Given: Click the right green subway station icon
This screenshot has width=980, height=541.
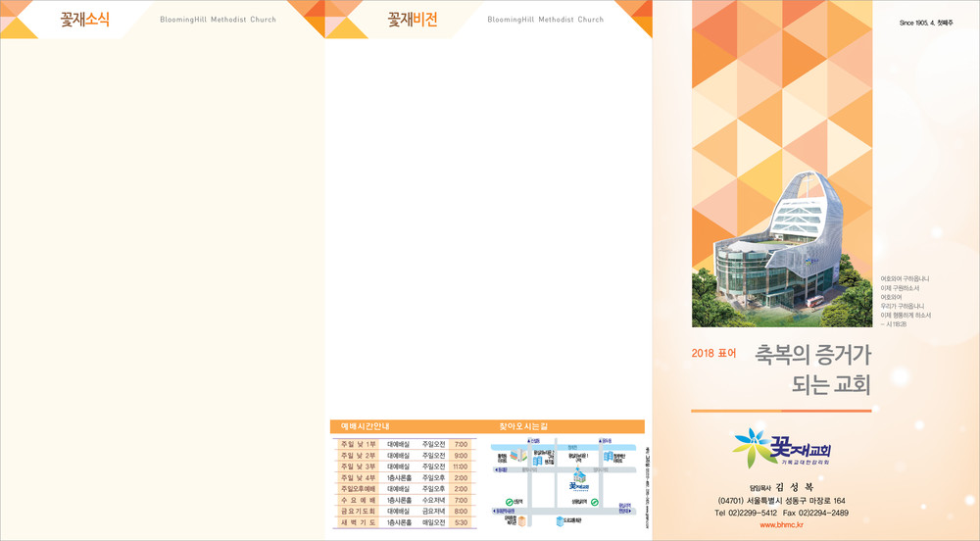Looking at the screenshot, I should point(594,502).
